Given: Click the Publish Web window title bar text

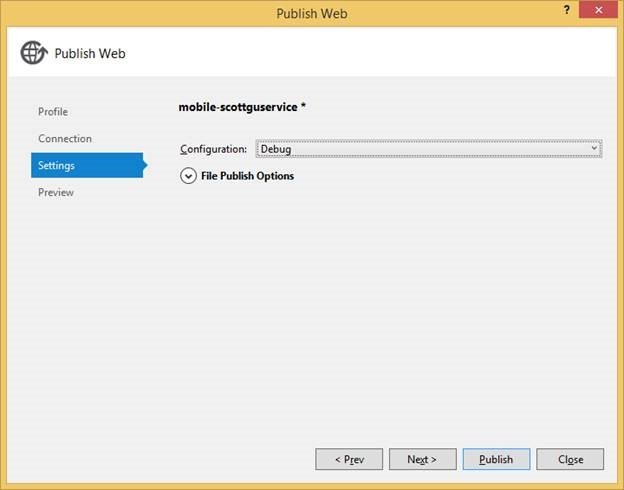Looking at the screenshot, I should (311, 14).
